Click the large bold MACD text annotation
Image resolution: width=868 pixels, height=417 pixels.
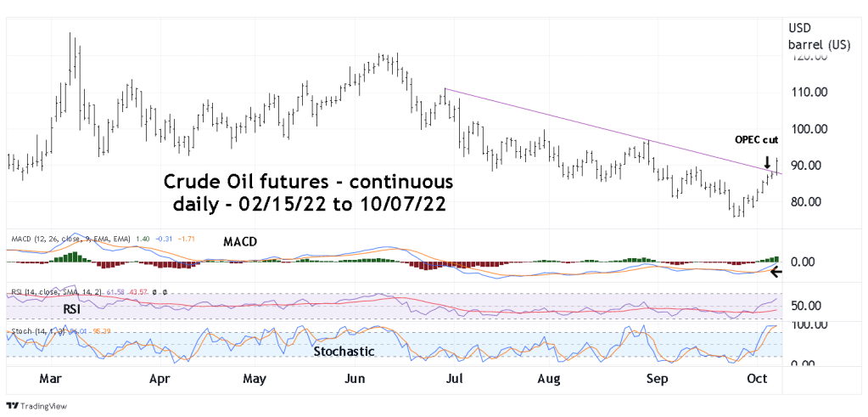pos(241,243)
